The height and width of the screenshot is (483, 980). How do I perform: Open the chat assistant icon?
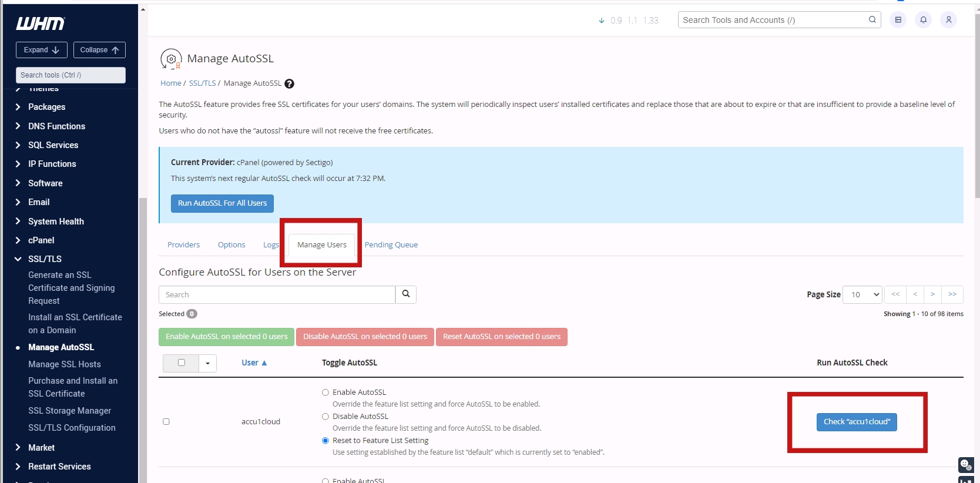click(966, 465)
